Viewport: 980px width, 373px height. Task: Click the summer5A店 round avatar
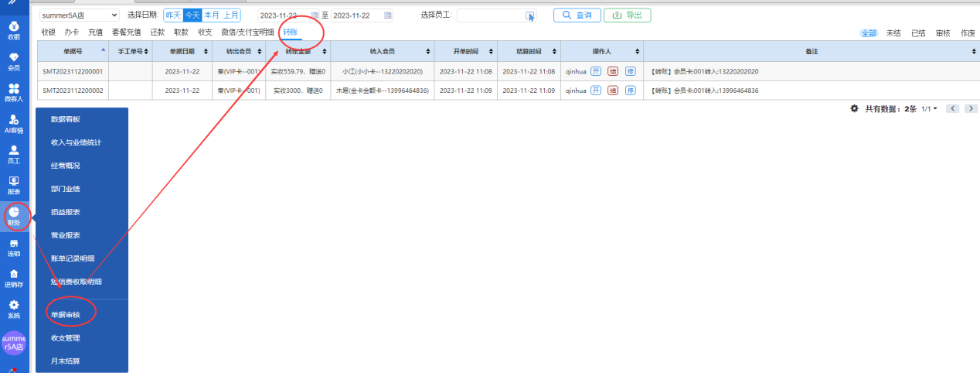(x=14, y=343)
